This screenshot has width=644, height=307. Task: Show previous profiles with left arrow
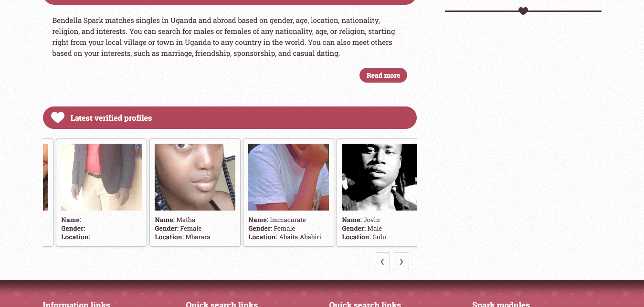[x=382, y=261]
